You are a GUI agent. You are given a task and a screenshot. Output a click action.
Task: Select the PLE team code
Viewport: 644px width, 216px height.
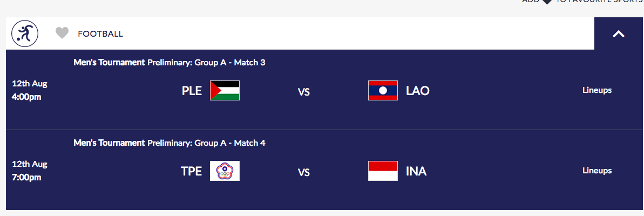(x=192, y=91)
